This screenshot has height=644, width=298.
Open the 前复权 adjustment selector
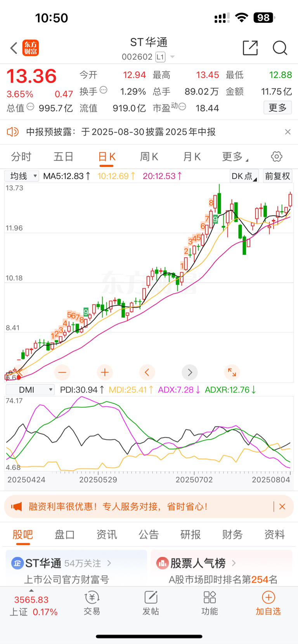277,176
